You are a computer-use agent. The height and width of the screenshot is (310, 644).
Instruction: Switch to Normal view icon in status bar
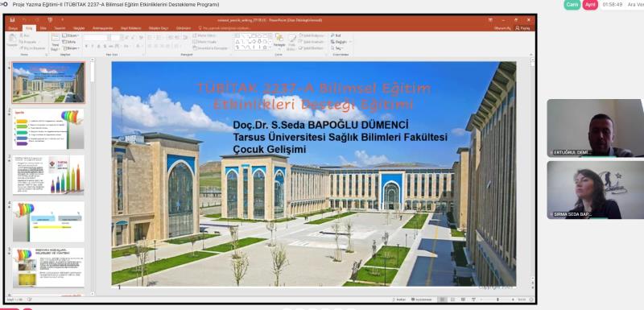coord(442,300)
